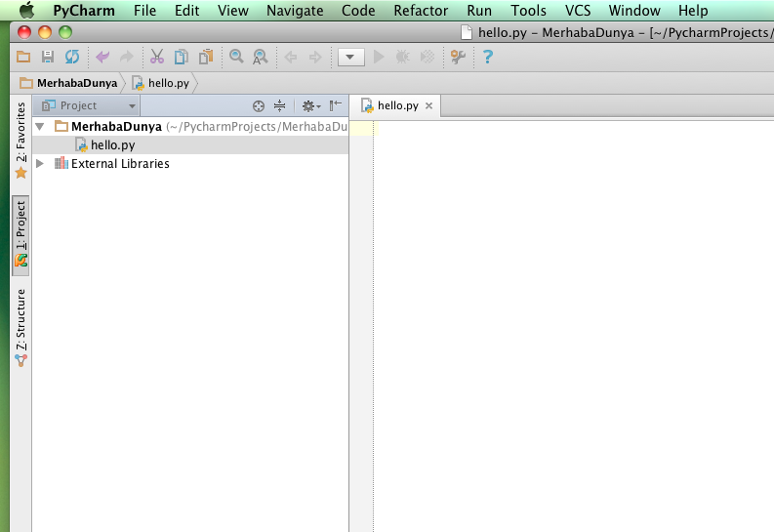Screen dimensions: 774x532
Task: Click the Back navigation arrow
Action: click(x=291, y=58)
